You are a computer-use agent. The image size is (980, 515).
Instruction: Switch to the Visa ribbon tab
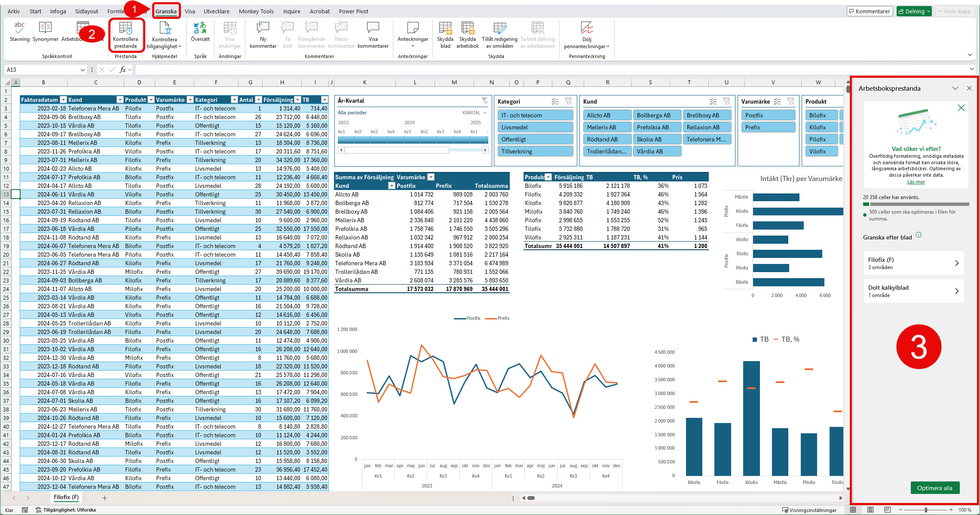[x=190, y=11]
